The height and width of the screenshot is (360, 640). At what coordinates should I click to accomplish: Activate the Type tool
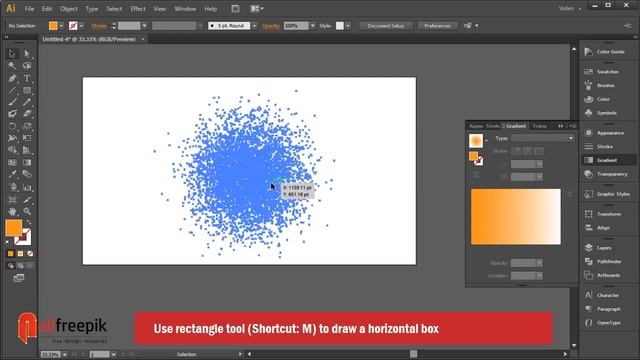point(27,78)
